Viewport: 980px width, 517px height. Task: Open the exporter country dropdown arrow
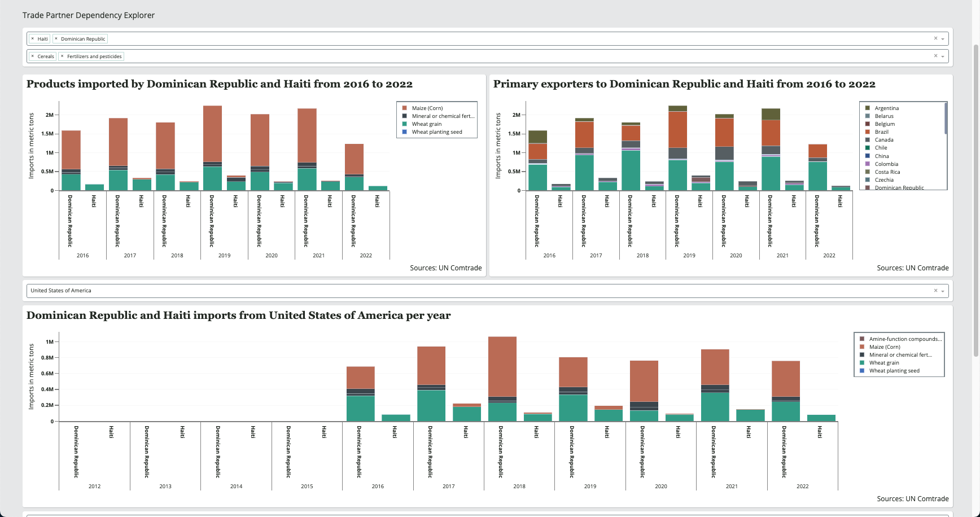(943, 291)
